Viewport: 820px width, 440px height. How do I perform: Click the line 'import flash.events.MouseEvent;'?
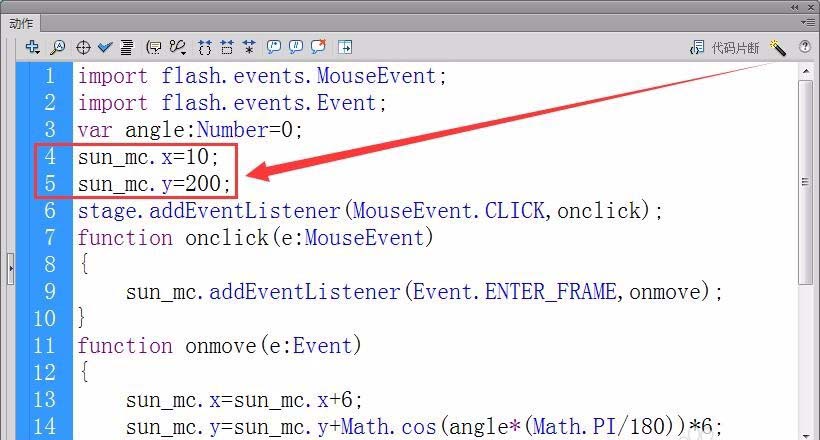(x=262, y=76)
